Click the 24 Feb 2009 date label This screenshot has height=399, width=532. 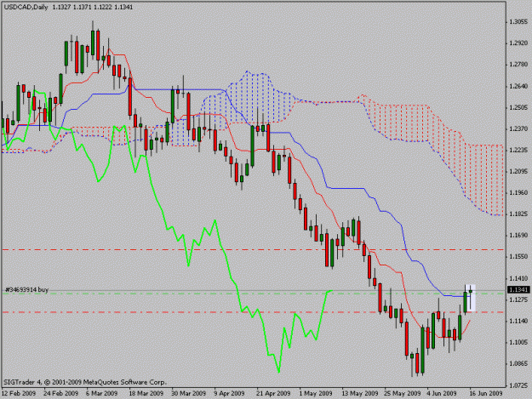(61, 393)
